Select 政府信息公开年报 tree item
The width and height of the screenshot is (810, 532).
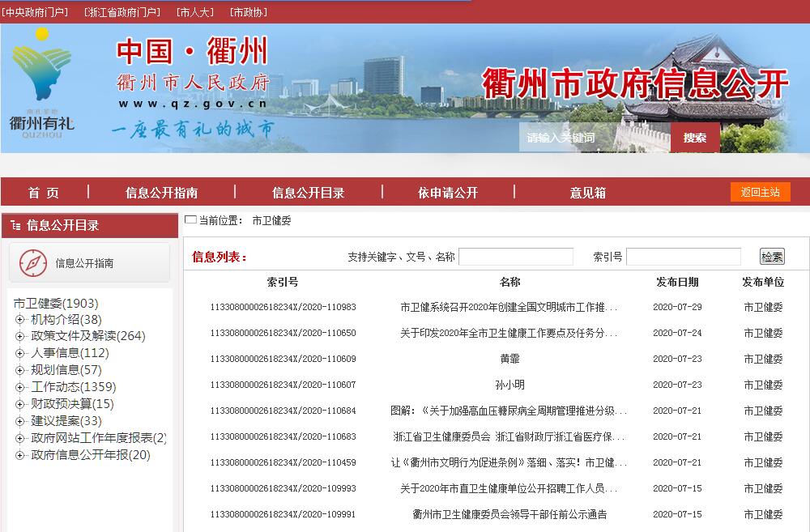pyautogui.click(x=90, y=455)
